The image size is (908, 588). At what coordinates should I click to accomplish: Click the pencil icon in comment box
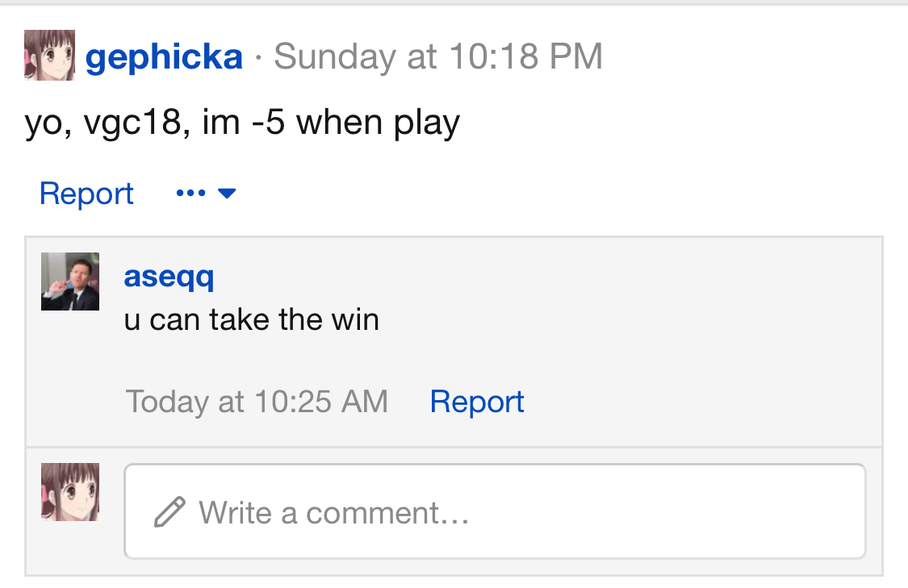[x=169, y=512]
